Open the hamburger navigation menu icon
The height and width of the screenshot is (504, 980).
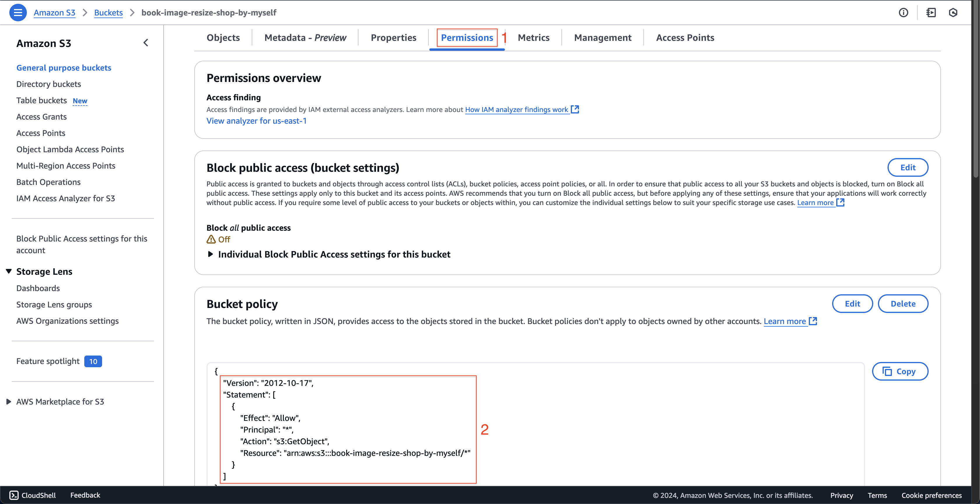[x=17, y=13]
